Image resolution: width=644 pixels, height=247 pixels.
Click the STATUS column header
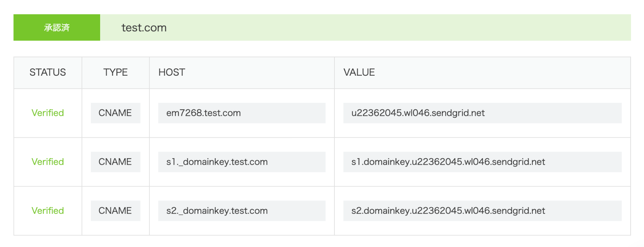[x=48, y=72]
